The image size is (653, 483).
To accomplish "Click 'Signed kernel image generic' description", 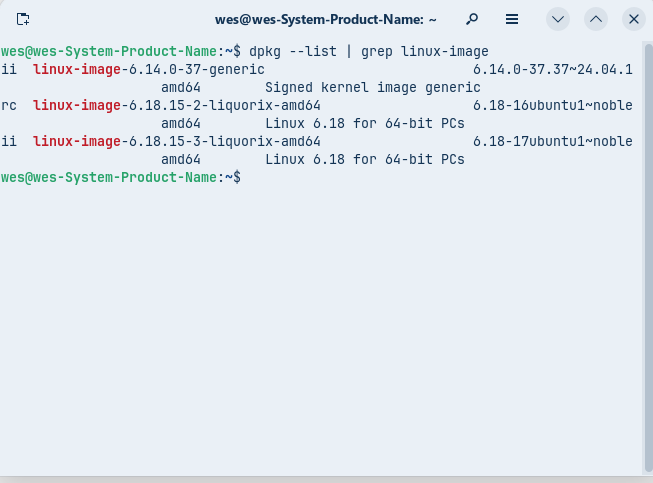I will click(372, 87).
